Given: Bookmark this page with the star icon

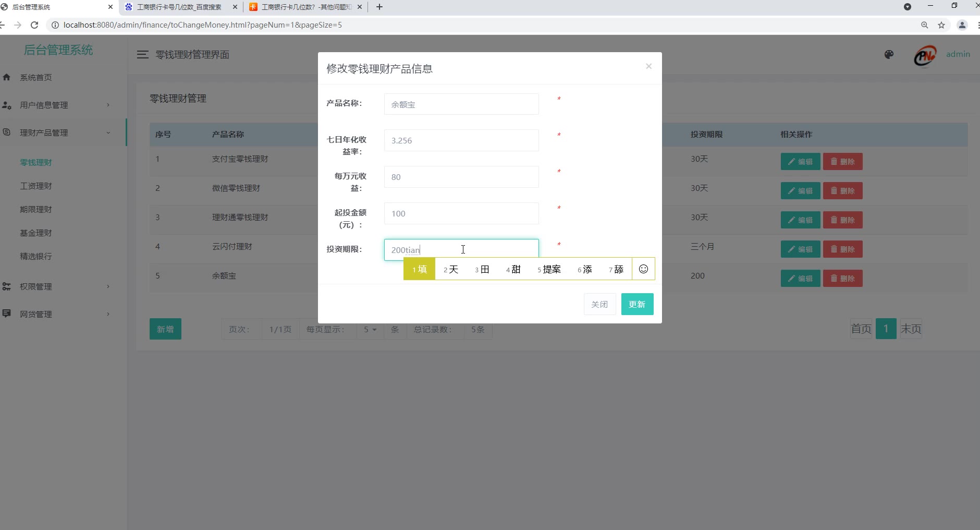Looking at the screenshot, I should coord(941,25).
